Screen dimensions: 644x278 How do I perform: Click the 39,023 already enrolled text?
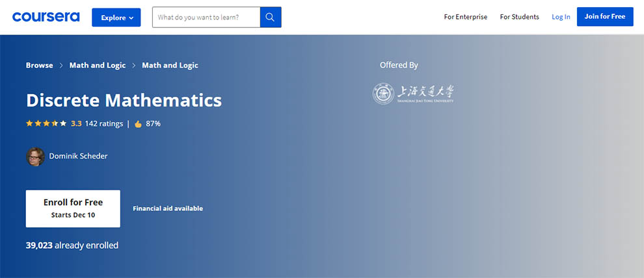click(x=72, y=246)
